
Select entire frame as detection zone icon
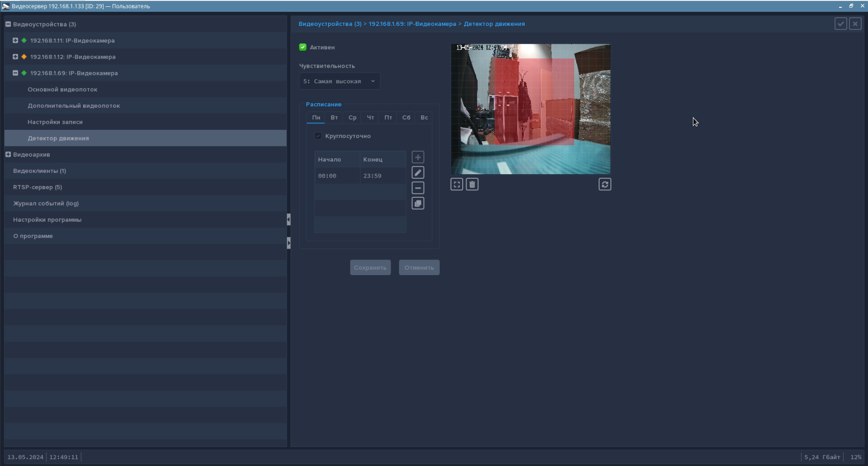coord(457,185)
